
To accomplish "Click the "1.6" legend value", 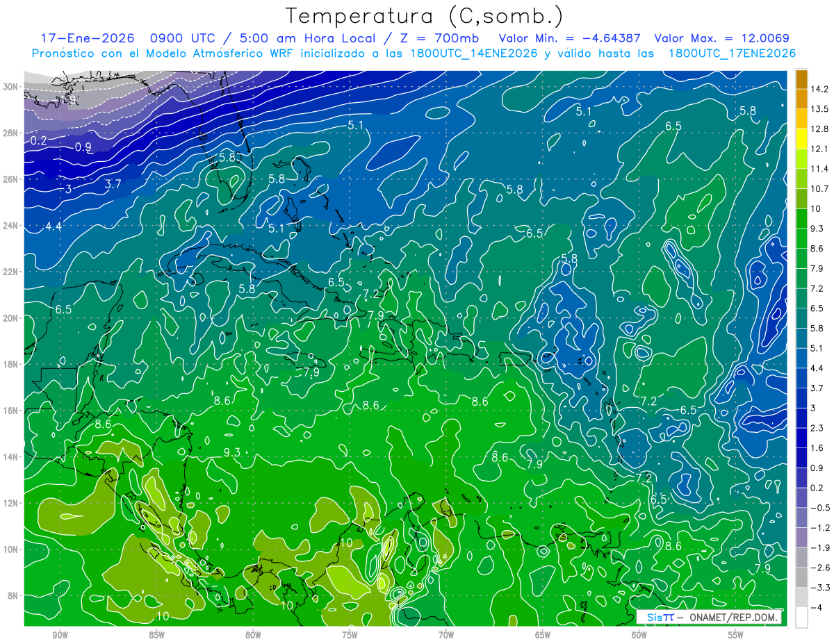I will pos(817,448).
